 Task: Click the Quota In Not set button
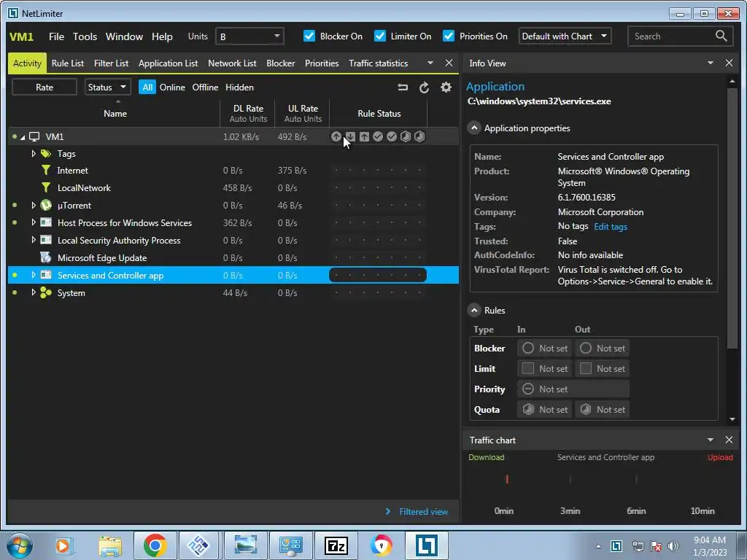(x=544, y=410)
